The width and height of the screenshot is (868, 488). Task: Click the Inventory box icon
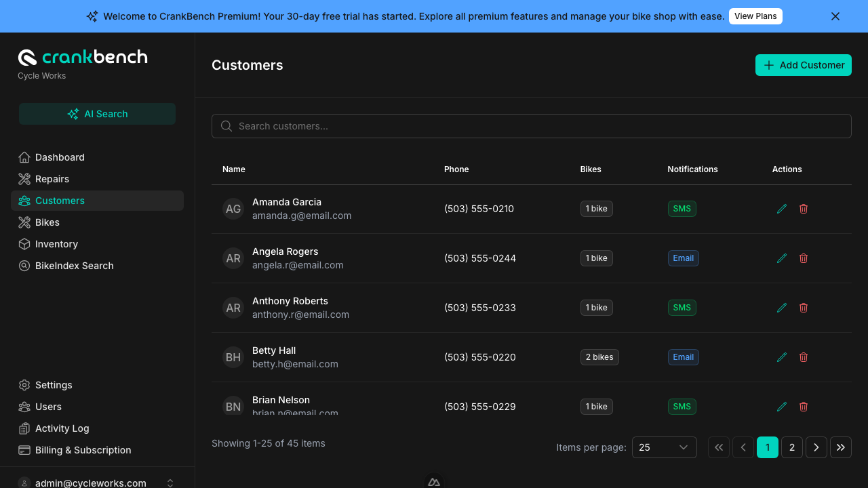pos(24,244)
